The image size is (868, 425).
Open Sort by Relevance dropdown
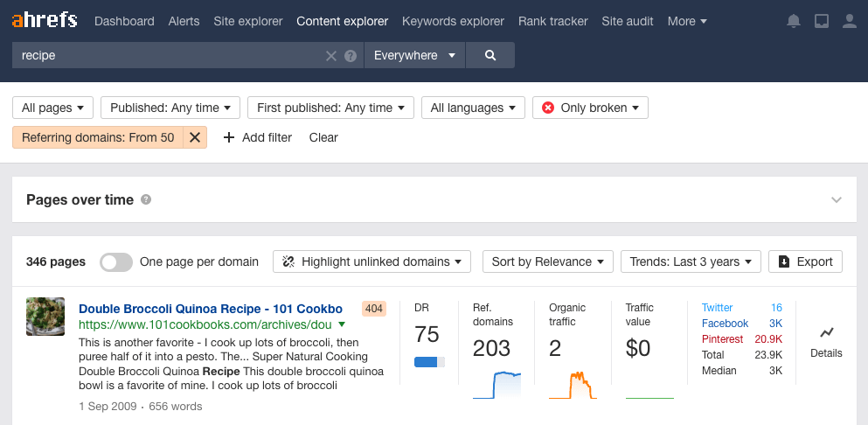(548, 261)
